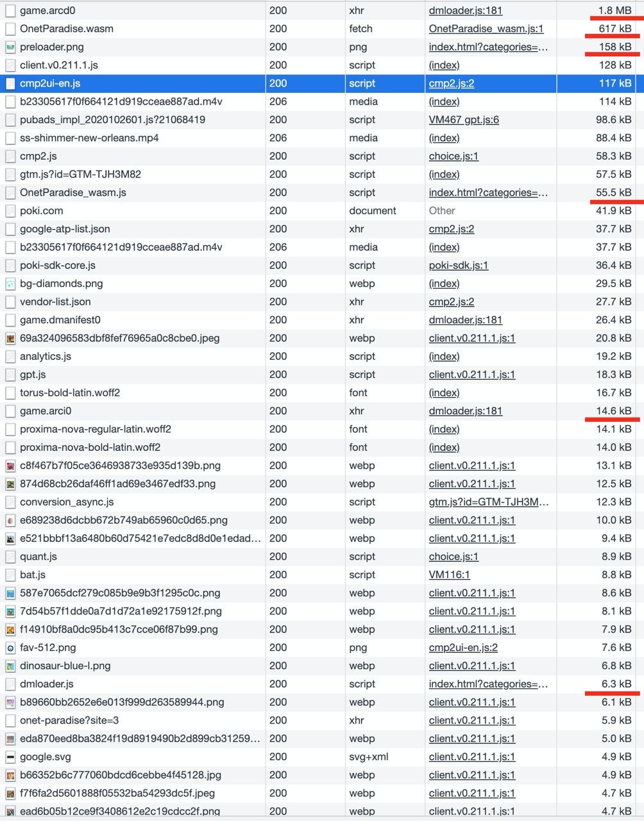Click the image icon of f14910bf8a0dc95b413c7cce06f87b99.png
This screenshot has height=821, width=644.
tap(10, 629)
